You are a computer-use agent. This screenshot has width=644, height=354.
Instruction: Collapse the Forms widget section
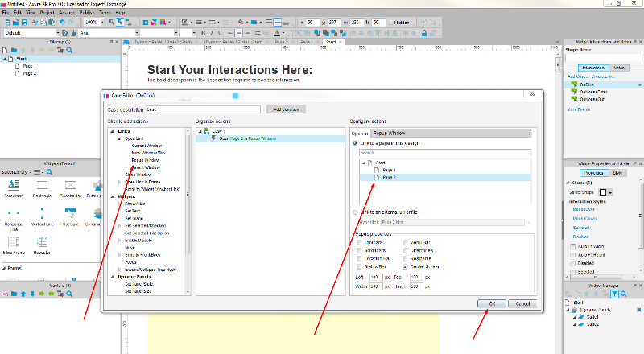(x=4, y=269)
